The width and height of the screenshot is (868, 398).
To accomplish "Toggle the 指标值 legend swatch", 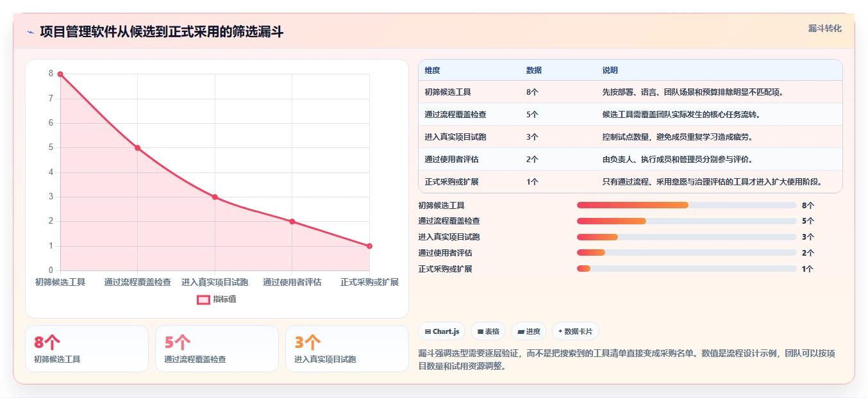I will tap(203, 299).
